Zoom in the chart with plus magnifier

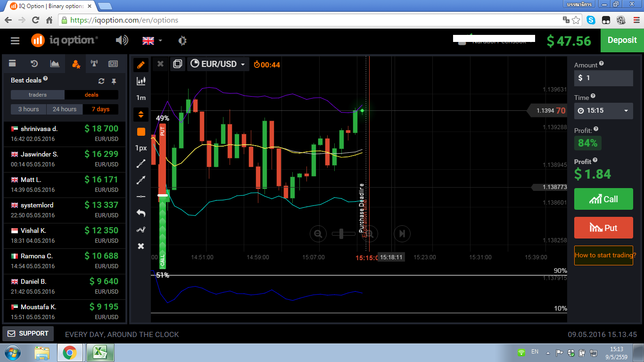click(x=370, y=234)
